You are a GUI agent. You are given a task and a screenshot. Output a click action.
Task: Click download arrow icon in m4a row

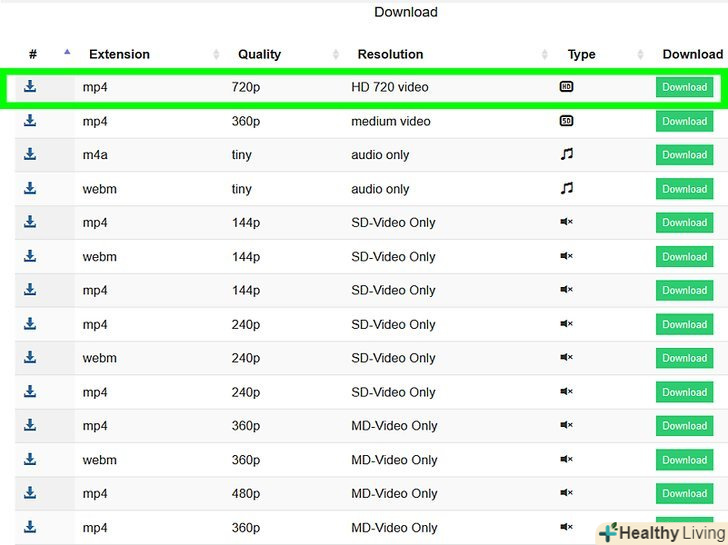point(30,154)
